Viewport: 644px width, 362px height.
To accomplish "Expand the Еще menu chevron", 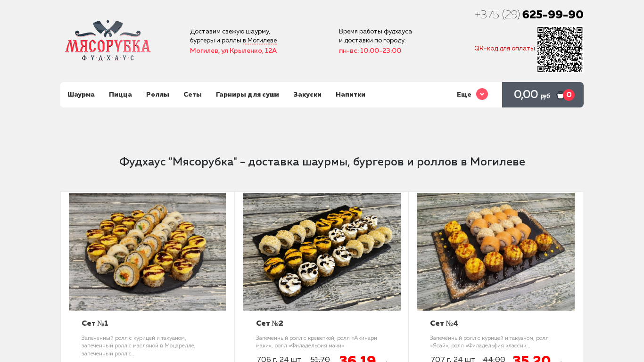I will click(482, 94).
